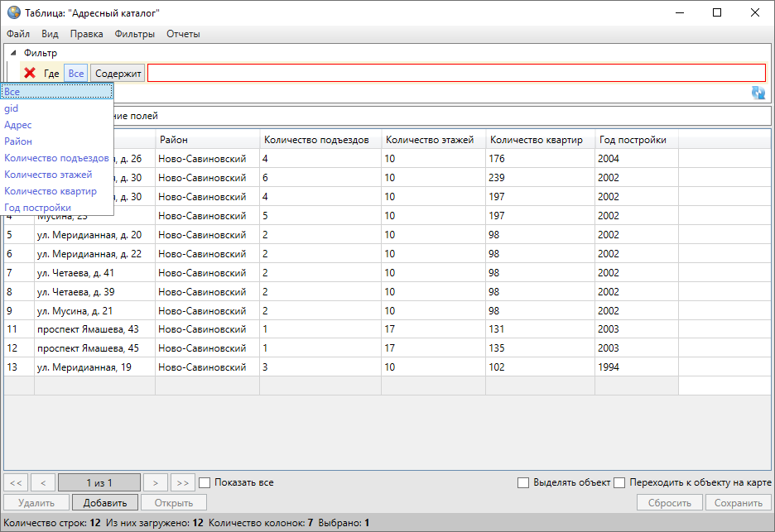Open the 'Отчеты' menu
Viewport: 775px width, 532px height.
coord(183,34)
